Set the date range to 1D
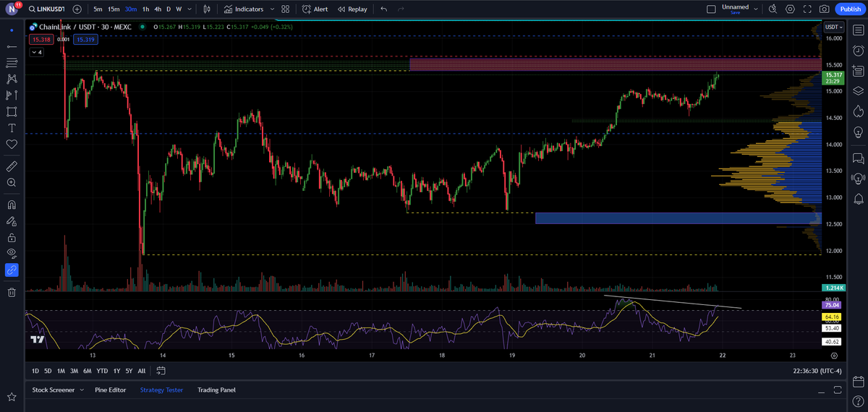This screenshot has height=412, width=868. (x=35, y=371)
